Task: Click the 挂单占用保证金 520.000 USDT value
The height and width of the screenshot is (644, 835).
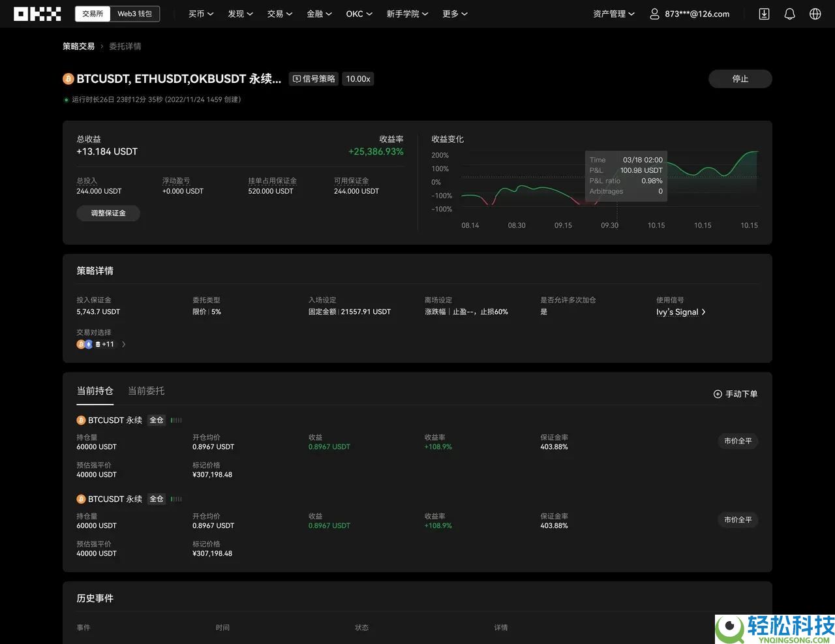Action: (271, 192)
